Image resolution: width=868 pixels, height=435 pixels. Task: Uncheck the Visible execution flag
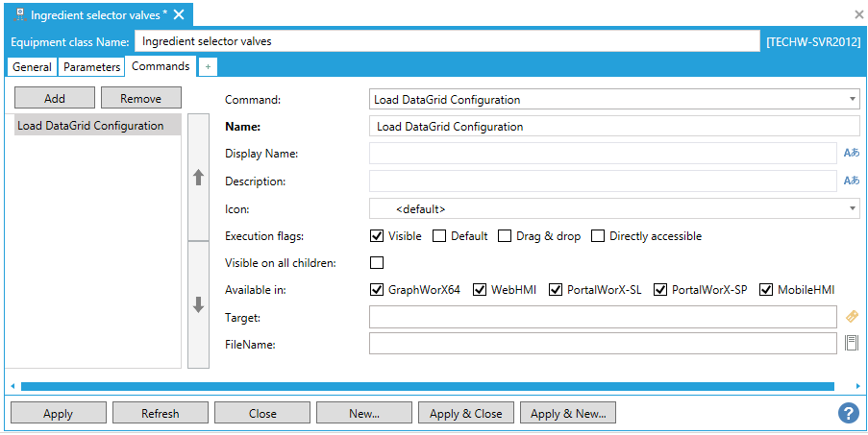tap(378, 236)
